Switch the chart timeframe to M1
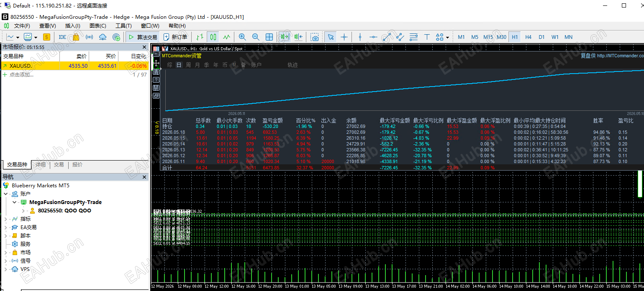 tap(461, 37)
